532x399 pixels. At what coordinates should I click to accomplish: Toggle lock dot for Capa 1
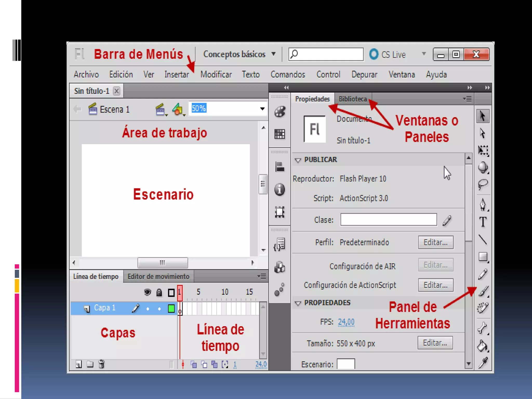click(159, 309)
